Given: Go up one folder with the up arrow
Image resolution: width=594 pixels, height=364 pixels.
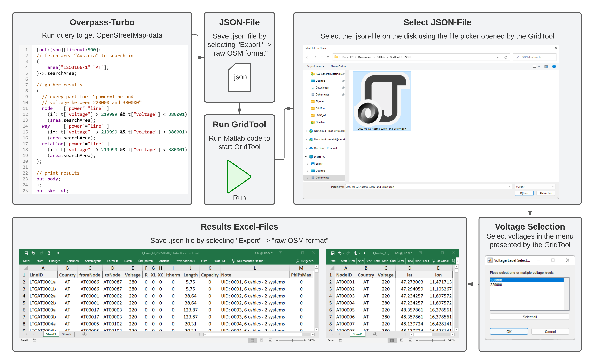Looking at the screenshot, I should [328, 57].
